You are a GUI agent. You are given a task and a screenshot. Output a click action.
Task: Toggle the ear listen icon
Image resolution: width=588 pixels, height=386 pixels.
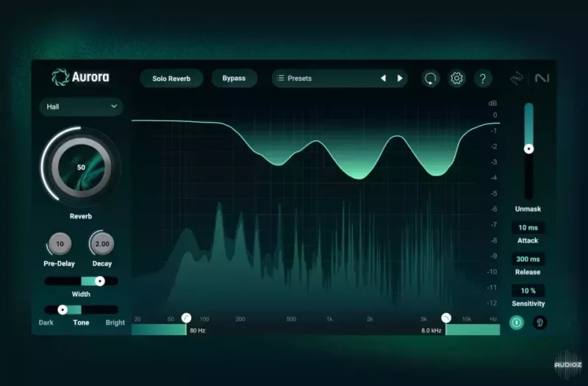click(x=540, y=322)
